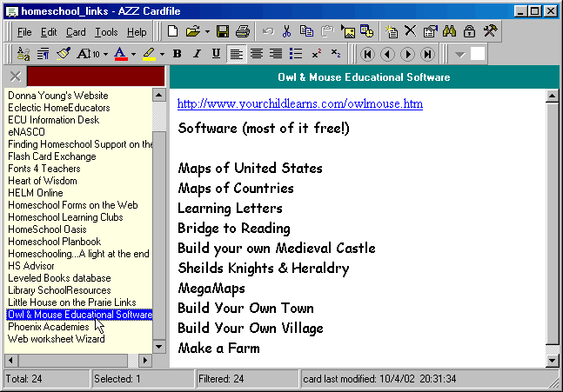This screenshot has width=563, height=392.
Task: Apply the yellow highlight color
Action: pos(150,54)
